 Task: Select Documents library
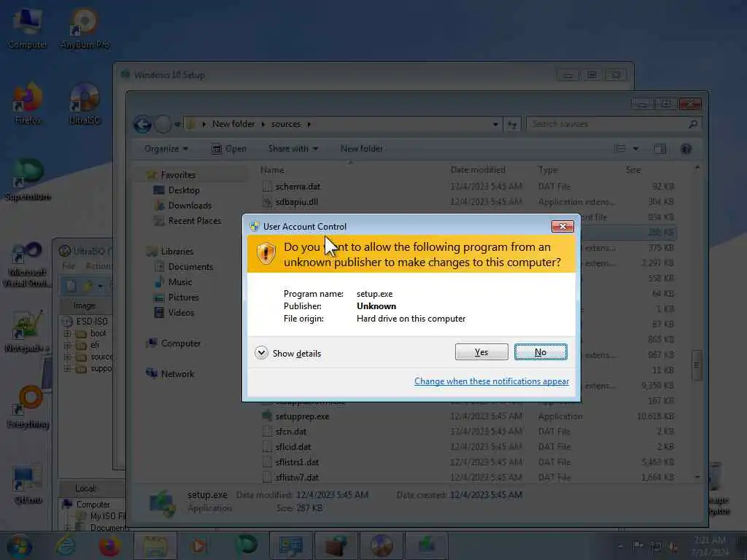(x=190, y=267)
